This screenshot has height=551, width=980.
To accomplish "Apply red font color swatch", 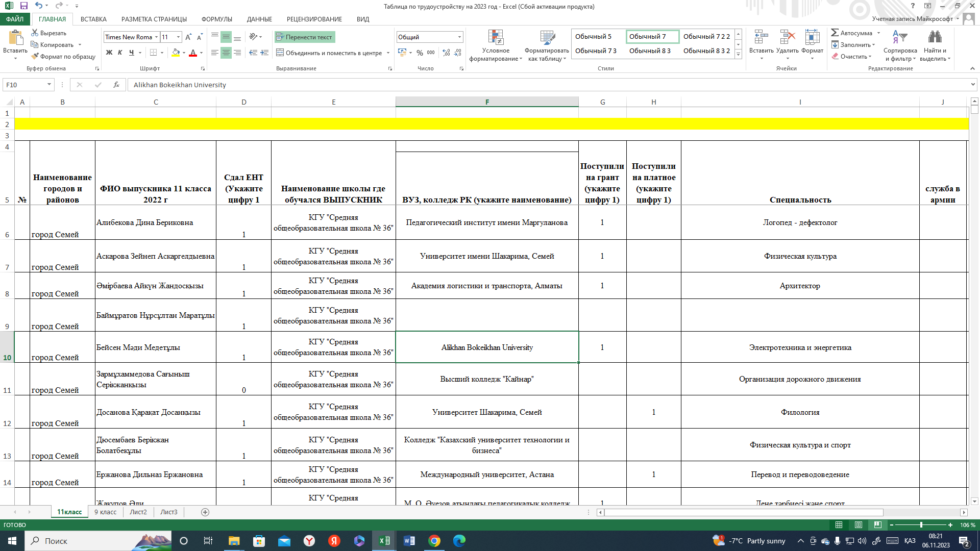I will pos(193,53).
